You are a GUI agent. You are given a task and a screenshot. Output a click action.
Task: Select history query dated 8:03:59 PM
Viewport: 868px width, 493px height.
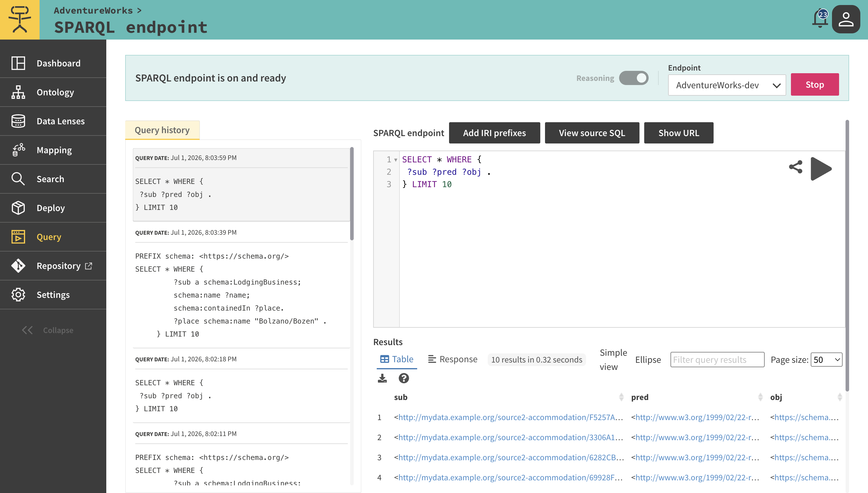tap(242, 185)
